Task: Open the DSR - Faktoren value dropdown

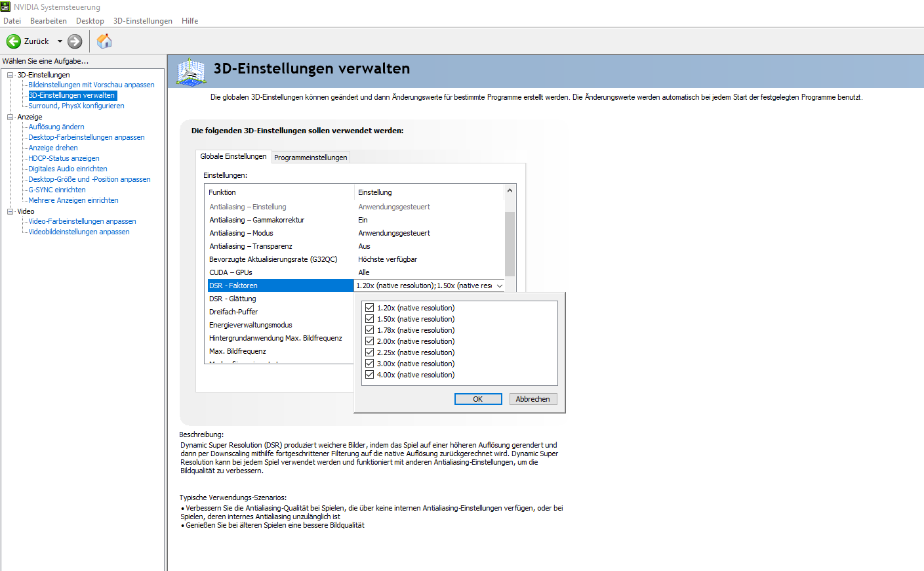Action: (500, 285)
